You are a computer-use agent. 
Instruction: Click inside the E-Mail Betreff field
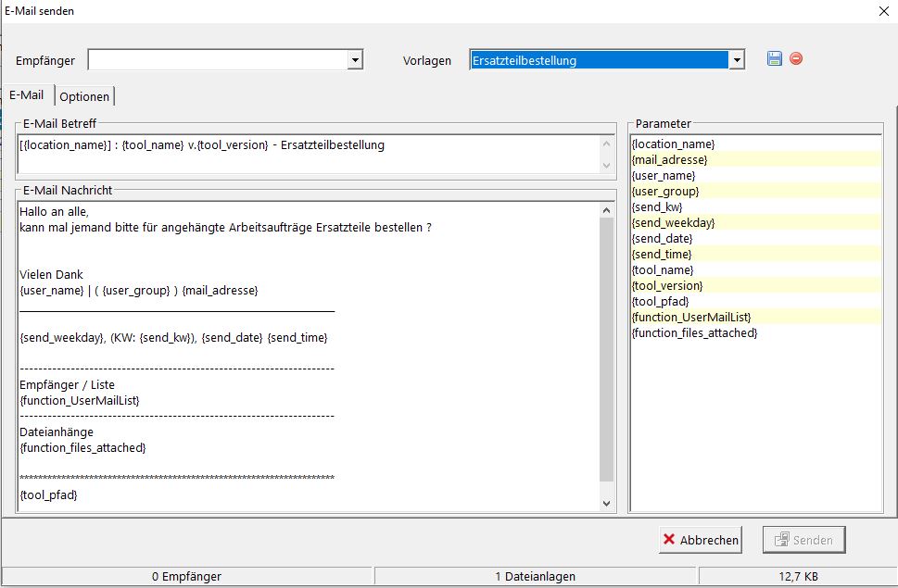(x=306, y=154)
